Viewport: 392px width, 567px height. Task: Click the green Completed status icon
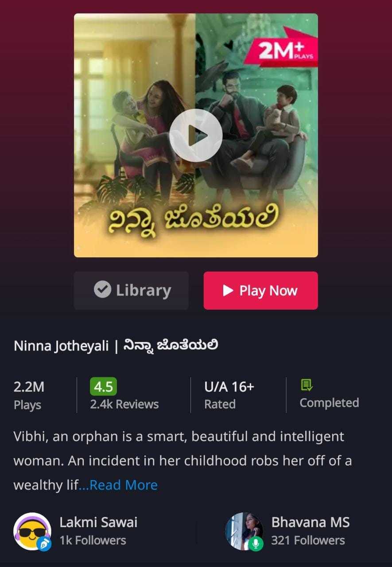coord(307,385)
